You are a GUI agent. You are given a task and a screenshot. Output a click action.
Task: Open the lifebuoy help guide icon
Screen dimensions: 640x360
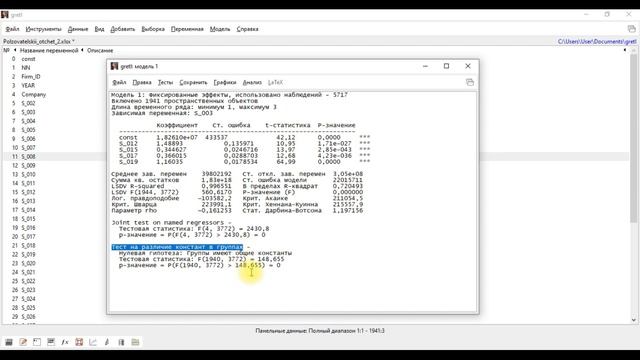pyautogui.click(x=79, y=342)
